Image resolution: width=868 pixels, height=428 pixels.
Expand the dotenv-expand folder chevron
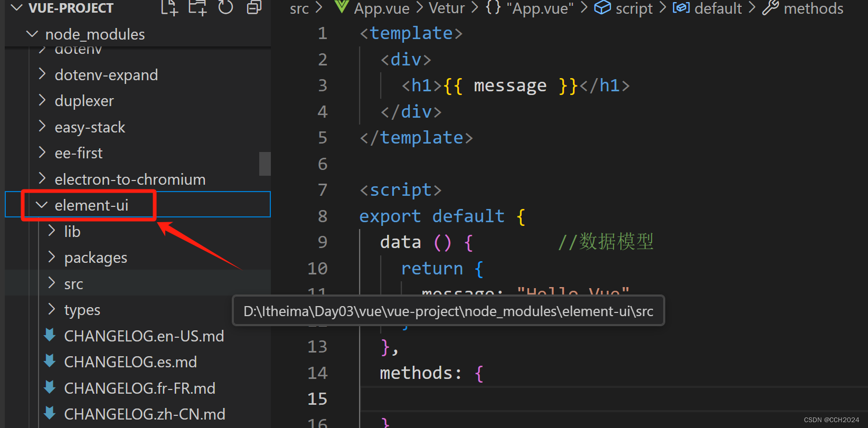(x=42, y=74)
